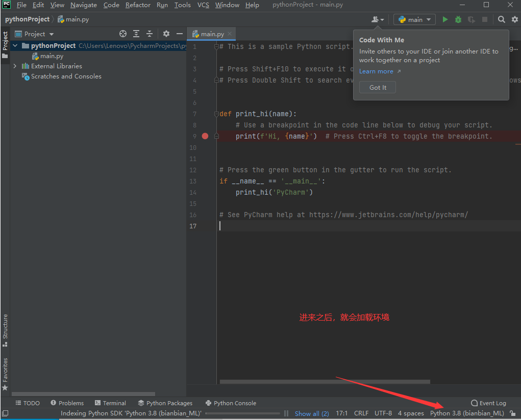Click the line 17:1 position indicator
Image resolution: width=521 pixels, height=420 pixels.
click(x=342, y=413)
